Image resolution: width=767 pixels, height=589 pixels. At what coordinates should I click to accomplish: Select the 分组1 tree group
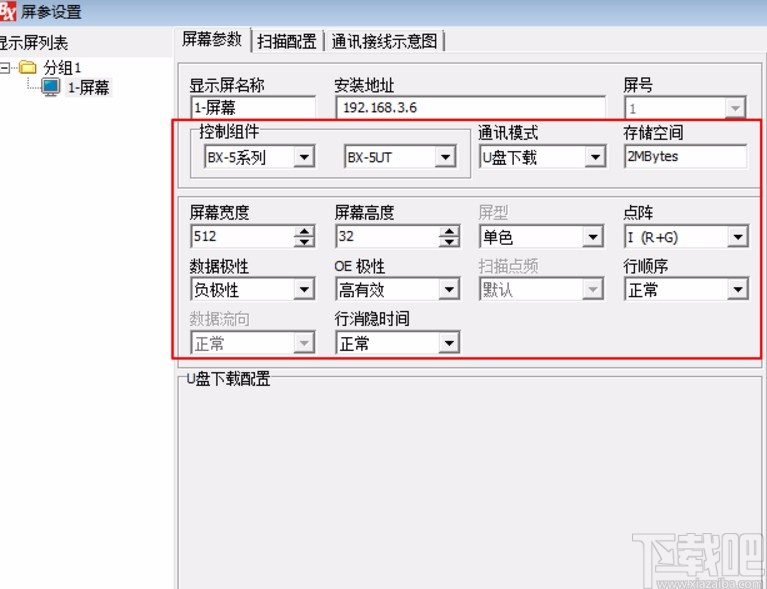click(62, 67)
